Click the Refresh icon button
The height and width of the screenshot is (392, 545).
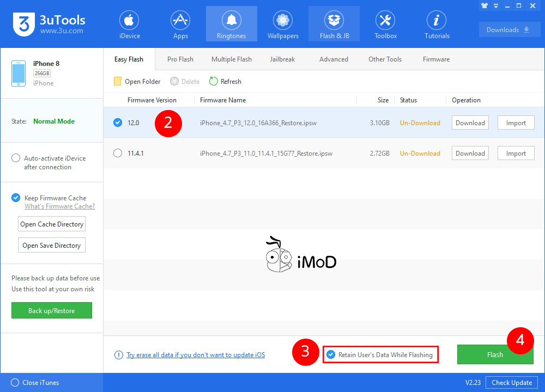pyautogui.click(x=214, y=82)
